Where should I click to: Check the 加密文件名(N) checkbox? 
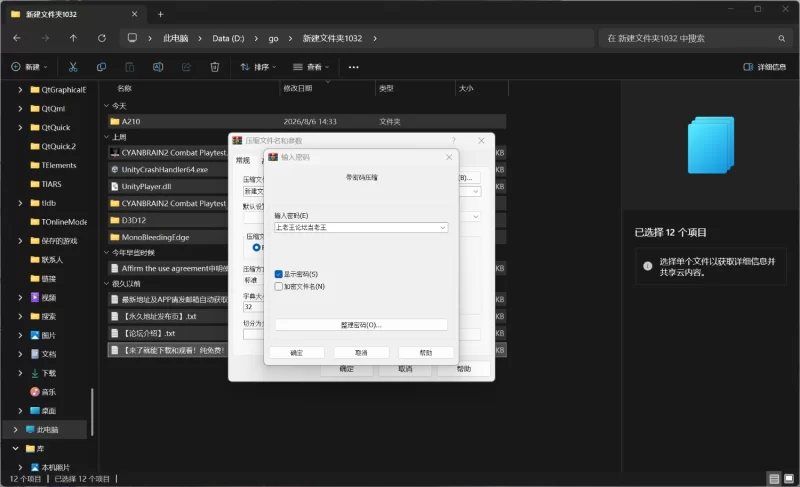pos(279,287)
